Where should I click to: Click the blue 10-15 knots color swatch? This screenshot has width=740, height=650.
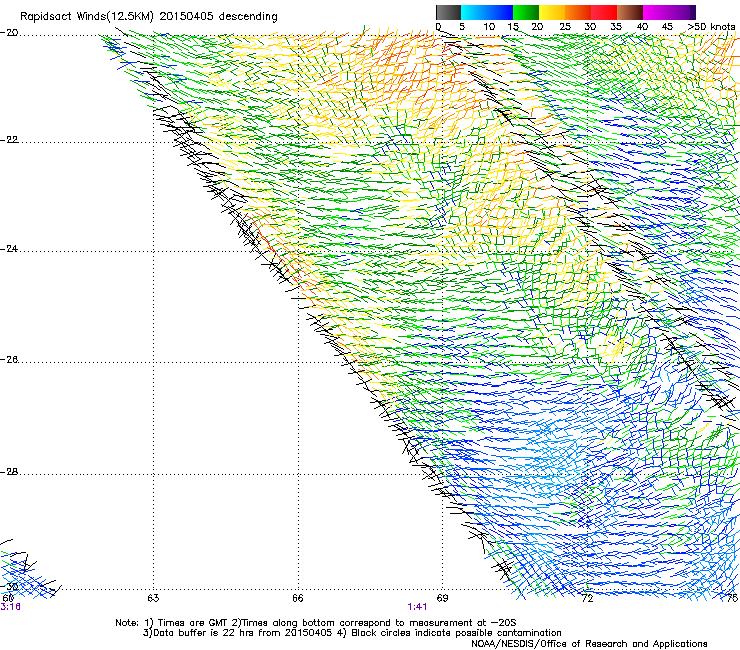[500, 12]
